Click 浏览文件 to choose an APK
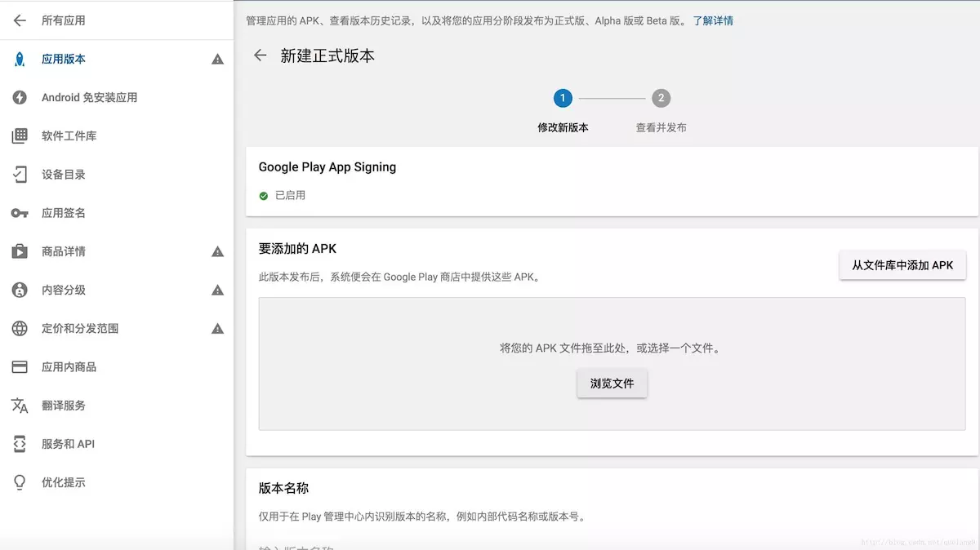980x550 pixels. tap(612, 383)
